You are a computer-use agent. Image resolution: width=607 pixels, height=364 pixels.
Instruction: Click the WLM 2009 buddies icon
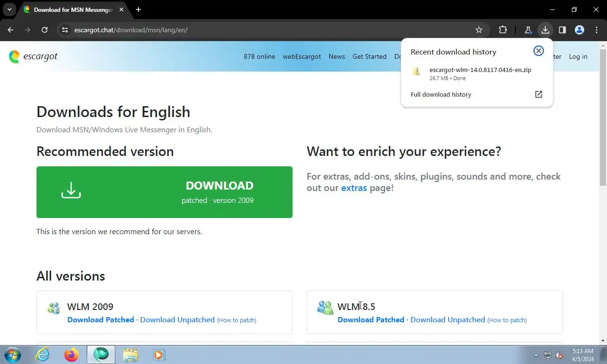click(x=54, y=308)
